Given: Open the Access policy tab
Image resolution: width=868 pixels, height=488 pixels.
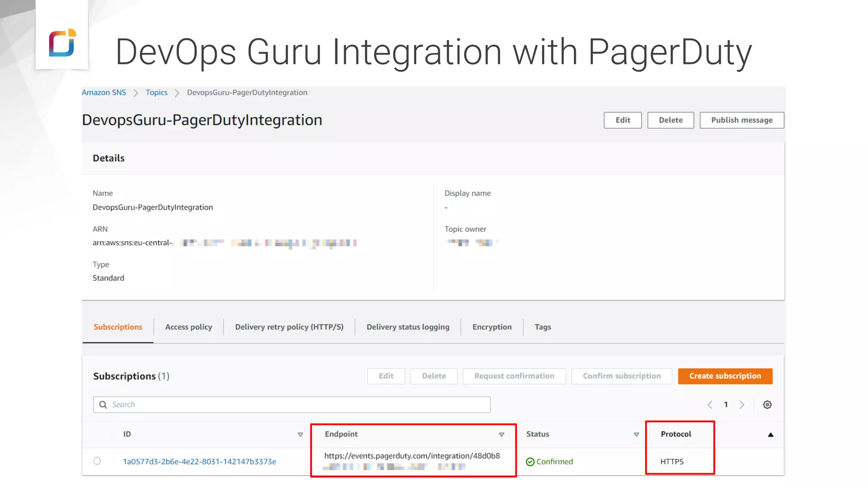Looking at the screenshot, I should coord(189,327).
